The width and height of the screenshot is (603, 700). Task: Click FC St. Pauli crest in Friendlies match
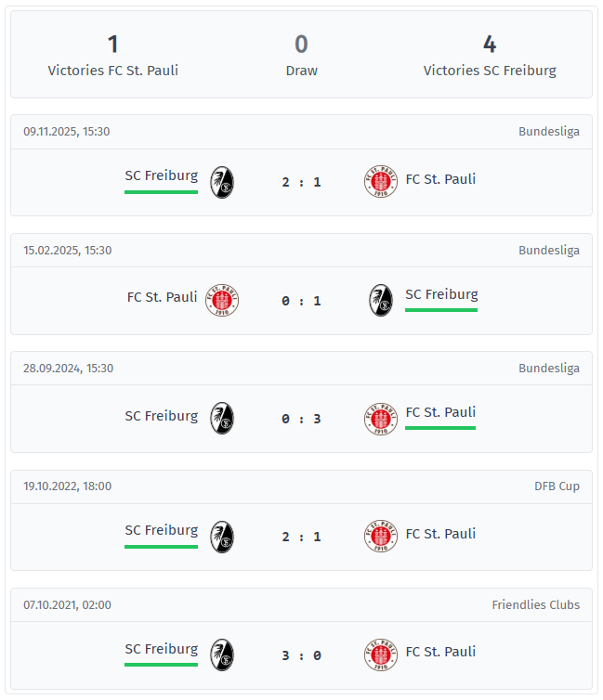point(380,655)
